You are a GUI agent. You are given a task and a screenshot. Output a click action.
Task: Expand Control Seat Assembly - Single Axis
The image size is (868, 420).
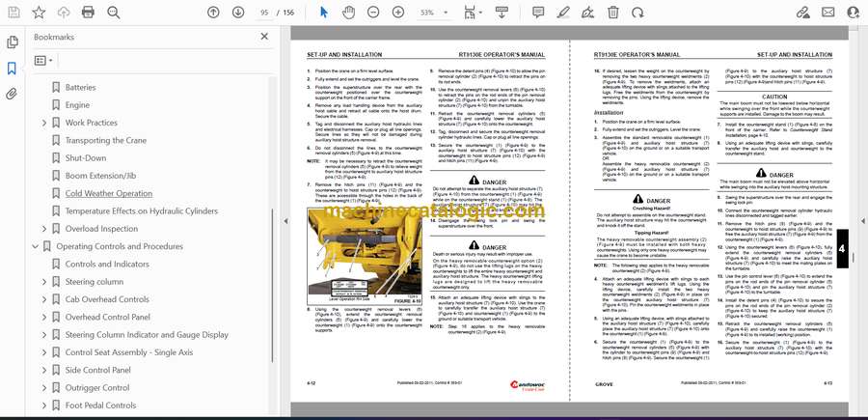click(x=44, y=352)
